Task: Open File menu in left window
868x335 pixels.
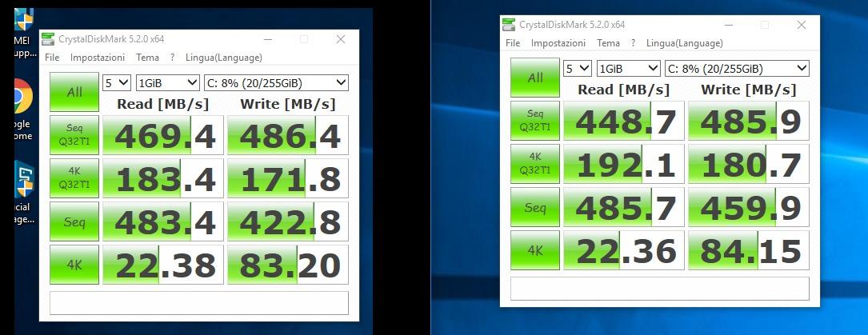Action: coord(52,58)
